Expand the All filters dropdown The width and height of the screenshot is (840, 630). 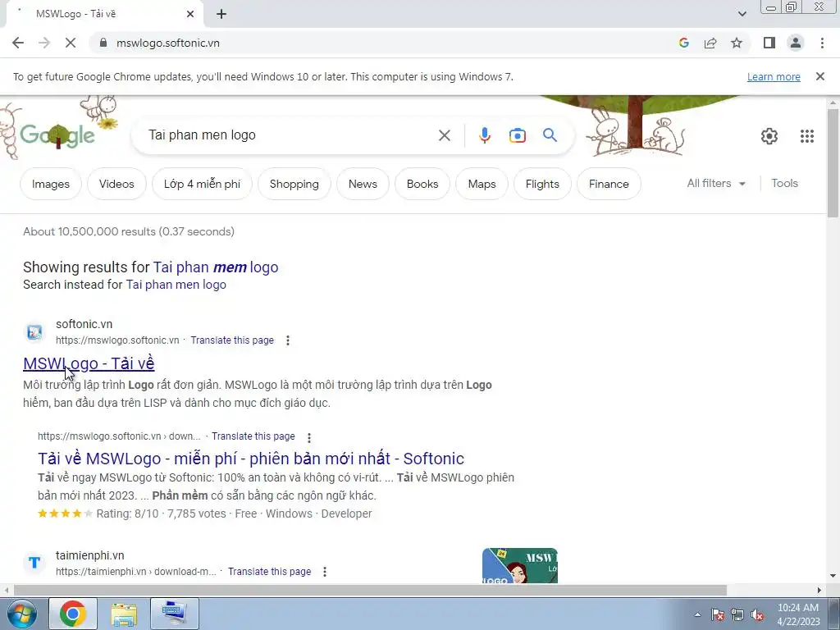point(716,183)
